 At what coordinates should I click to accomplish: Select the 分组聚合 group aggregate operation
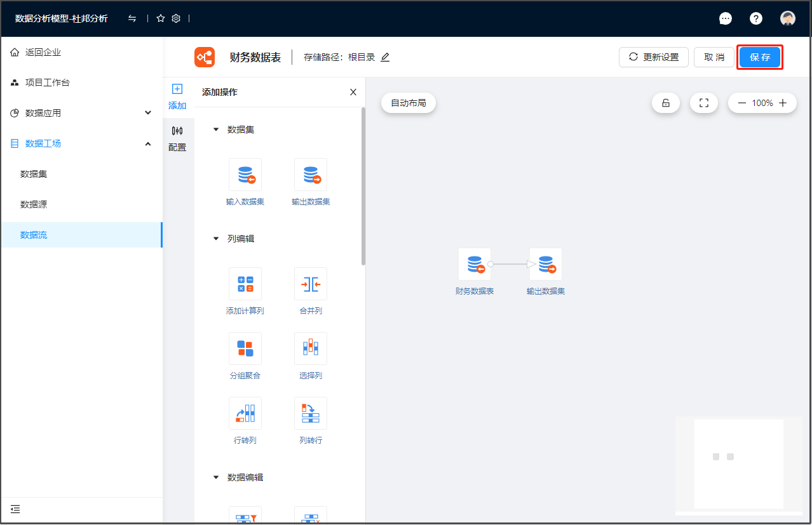click(x=245, y=349)
